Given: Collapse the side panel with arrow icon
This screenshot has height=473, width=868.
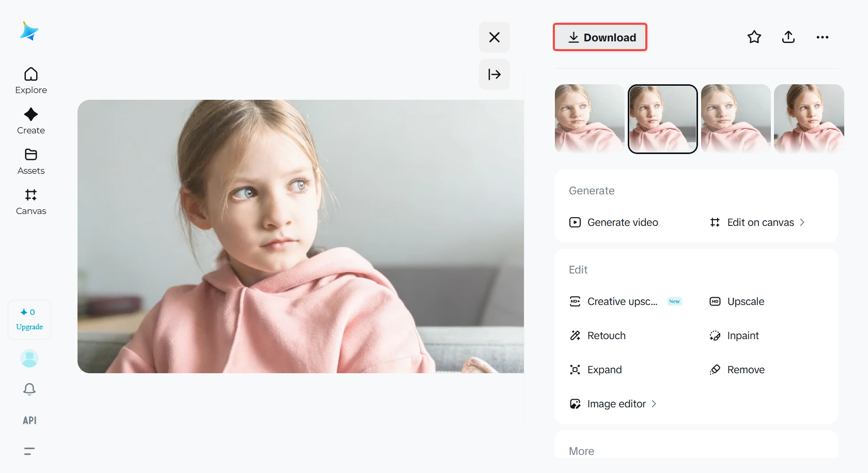Looking at the screenshot, I should [x=494, y=74].
